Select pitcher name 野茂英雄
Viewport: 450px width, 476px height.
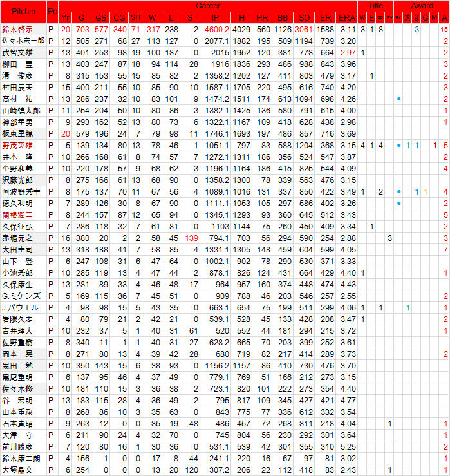(x=17, y=146)
